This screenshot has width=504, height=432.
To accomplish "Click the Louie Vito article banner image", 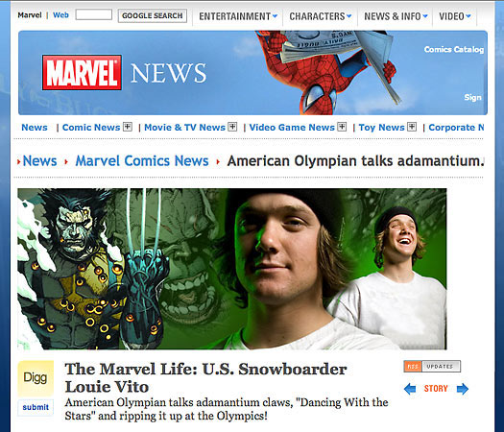I will point(232,269).
